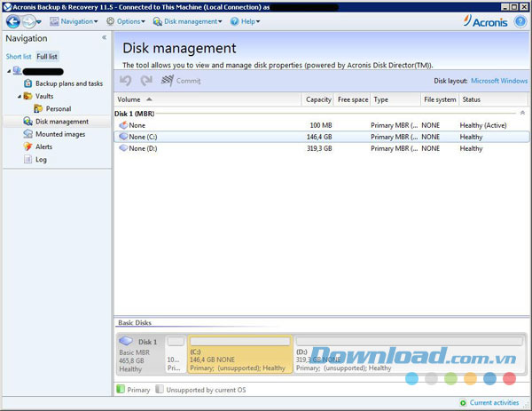Click the Current activities green icon
The height and width of the screenshot is (411, 532).
click(463, 403)
